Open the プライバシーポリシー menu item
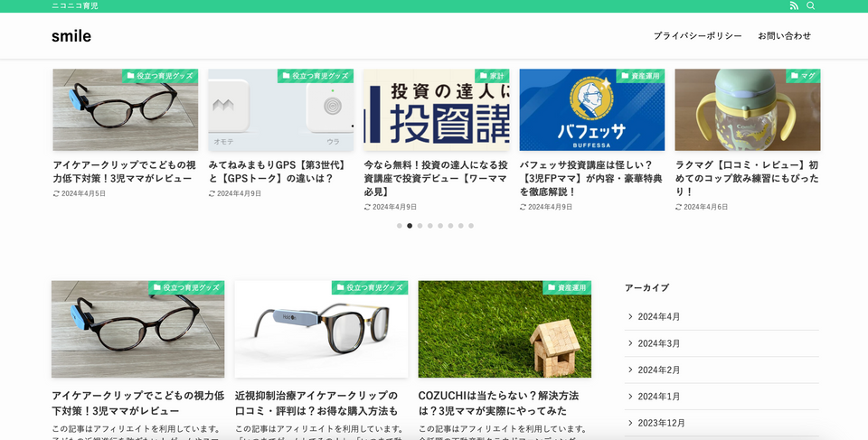Screen dimensions: 868x440 697,36
